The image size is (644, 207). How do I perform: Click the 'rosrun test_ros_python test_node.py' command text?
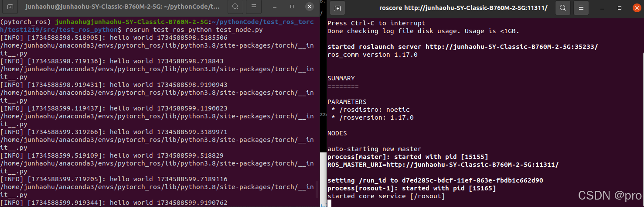coord(194,30)
